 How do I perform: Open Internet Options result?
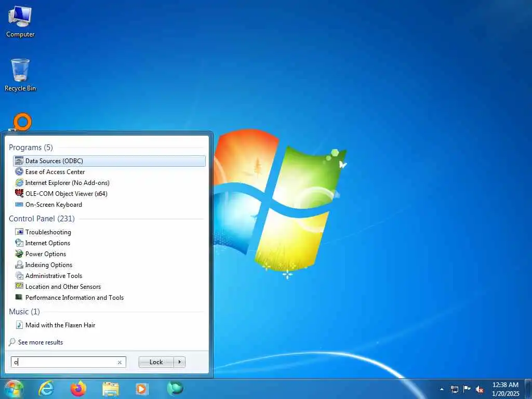109,243
